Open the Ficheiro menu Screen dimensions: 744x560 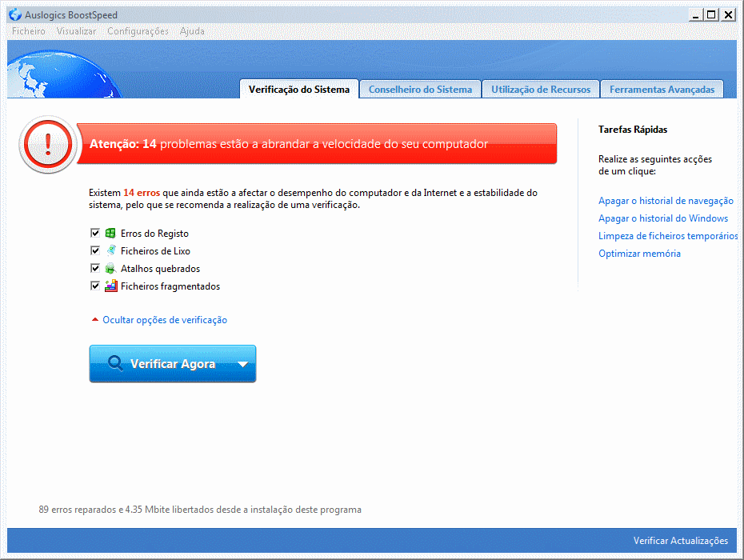click(x=29, y=31)
